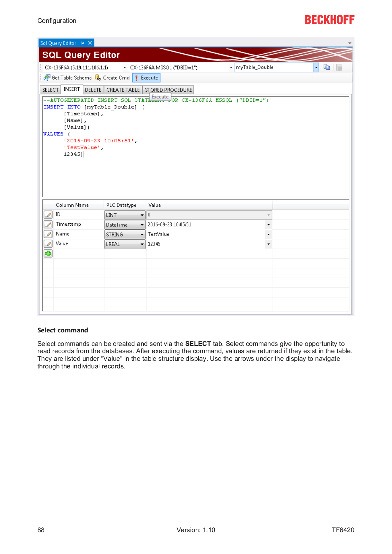Click the 'TestValue' string in SQL editor
Screen dimensions: 392x554
click(x=82, y=148)
